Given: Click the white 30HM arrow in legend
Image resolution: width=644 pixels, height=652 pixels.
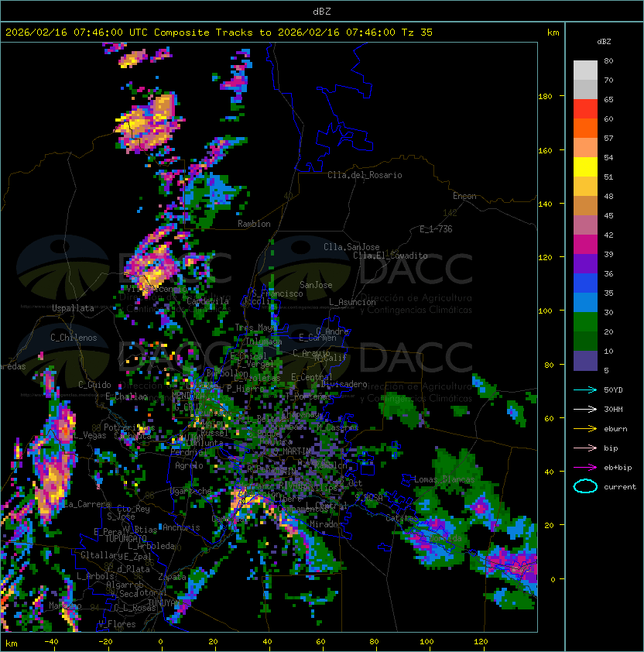Looking at the screenshot, I should (585, 410).
